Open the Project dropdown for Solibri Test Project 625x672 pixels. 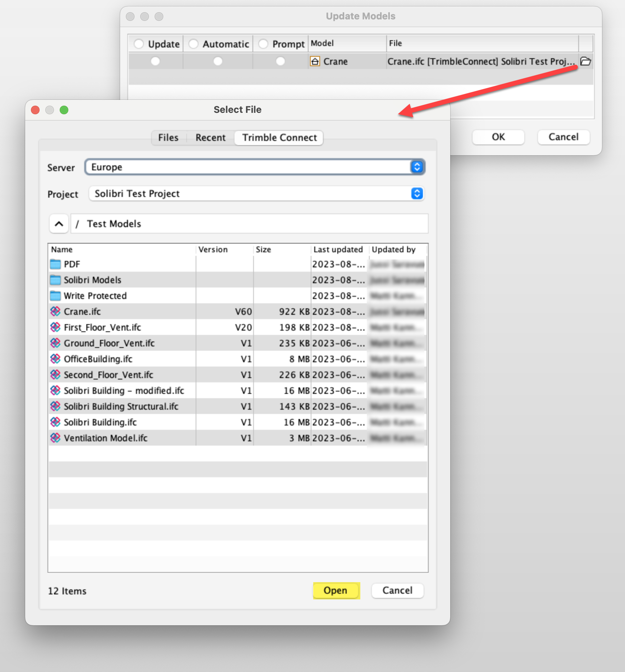(x=416, y=194)
